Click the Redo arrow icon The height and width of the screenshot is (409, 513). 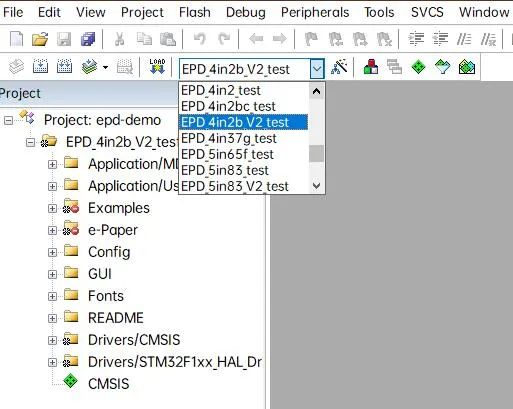(x=224, y=39)
